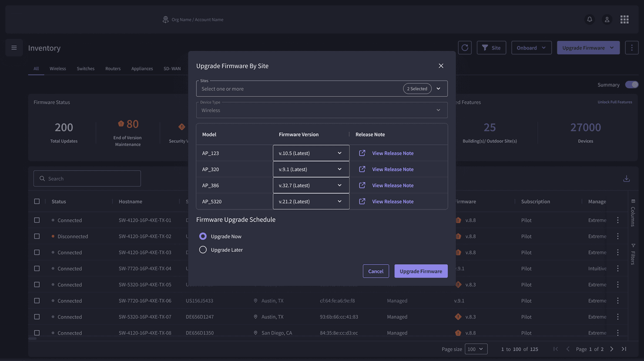Open row actions for SW-7720-16P-4XE-TX-04
This screenshot has height=361, width=644.
pyautogui.click(x=617, y=268)
